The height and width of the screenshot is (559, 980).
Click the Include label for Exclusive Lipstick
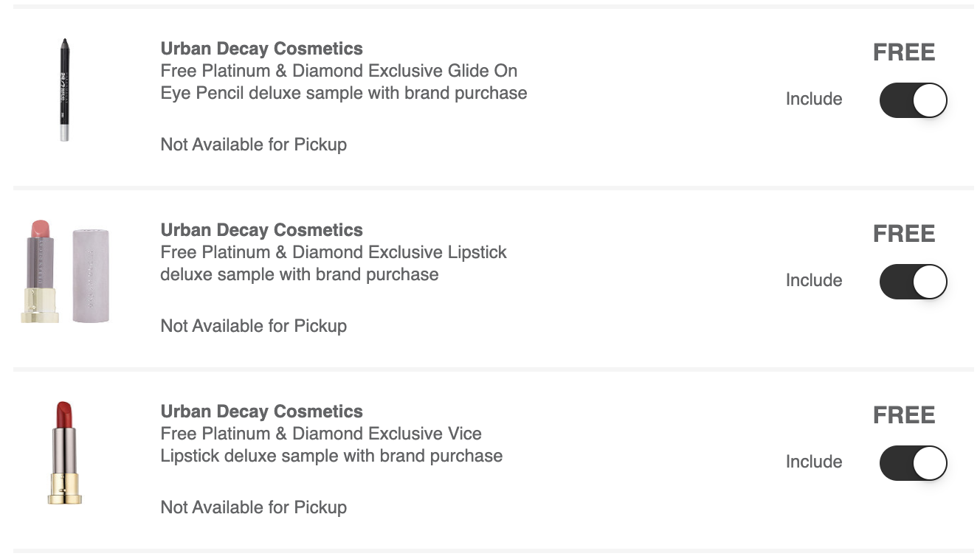click(814, 280)
